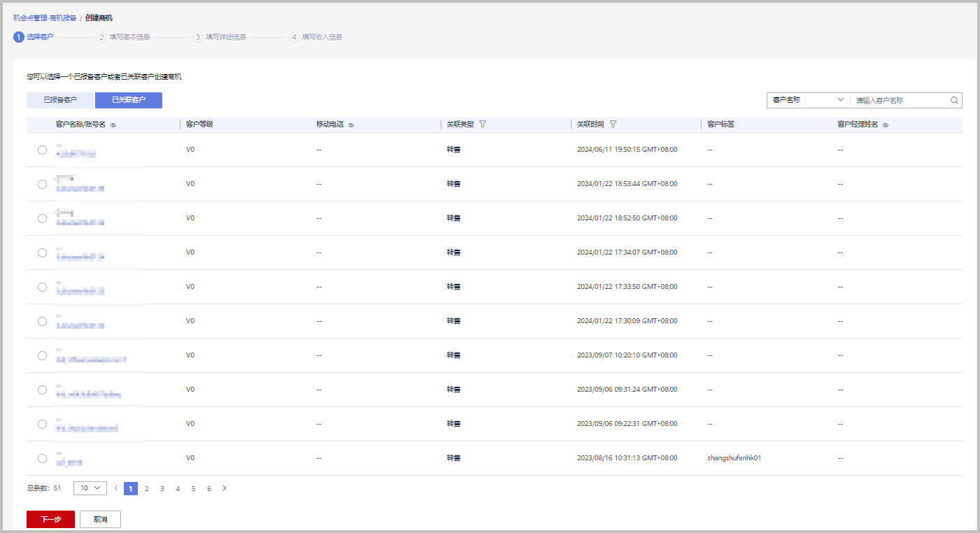The width and height of the screenshot is (980, 533).
Task: Open filter icon for 关联类型 column
Action: coord(483,124)
